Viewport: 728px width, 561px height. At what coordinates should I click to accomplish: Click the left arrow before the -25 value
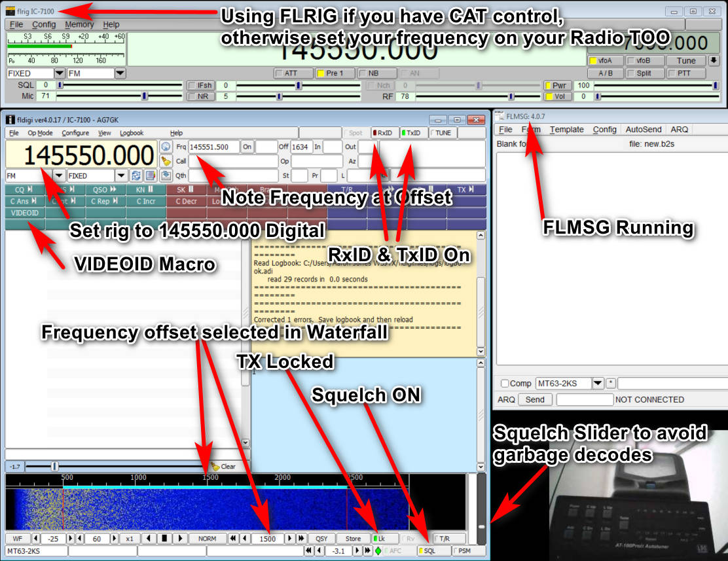(x=36, y=539)
